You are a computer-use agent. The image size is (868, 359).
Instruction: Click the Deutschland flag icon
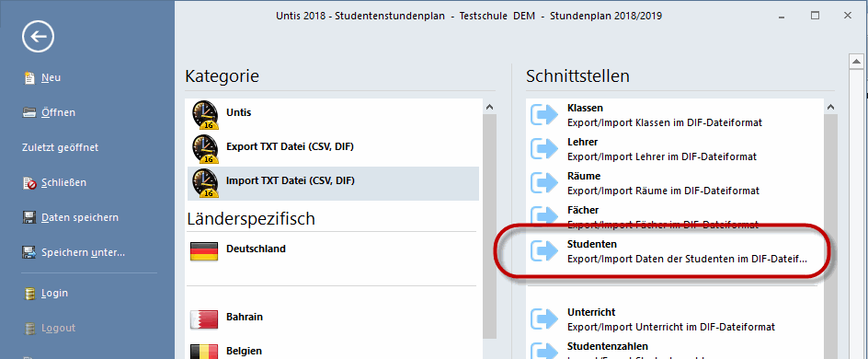205,251
